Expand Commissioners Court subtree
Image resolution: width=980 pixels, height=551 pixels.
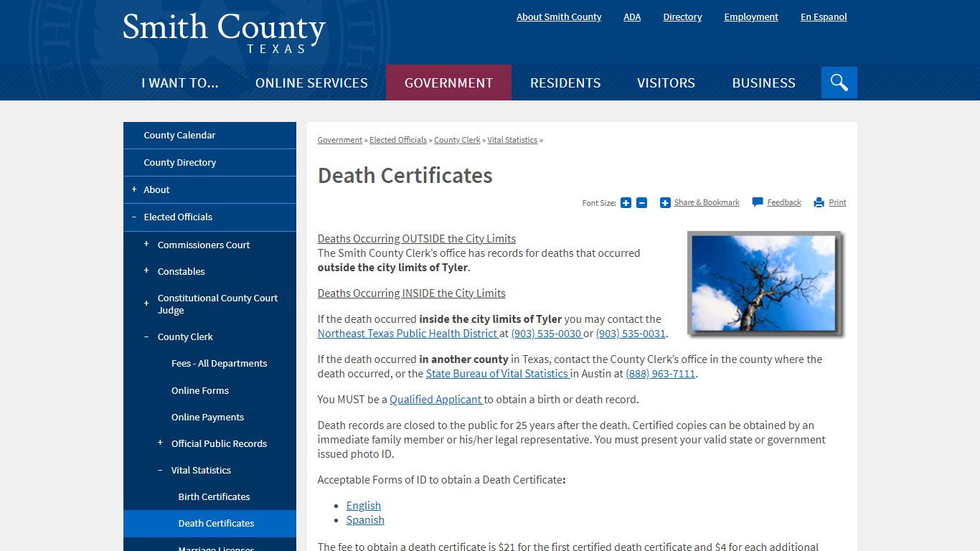click(x=146, y=244)
